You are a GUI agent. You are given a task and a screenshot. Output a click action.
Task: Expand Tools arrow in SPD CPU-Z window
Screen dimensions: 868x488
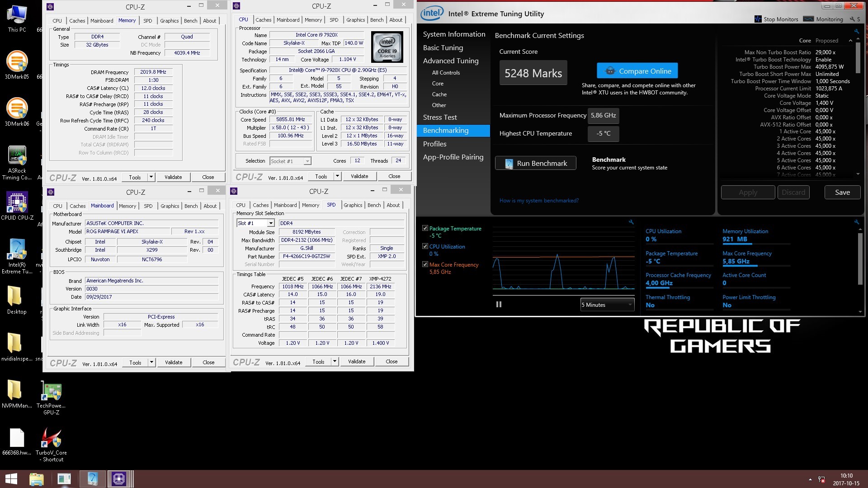click(x=335, y=361)
